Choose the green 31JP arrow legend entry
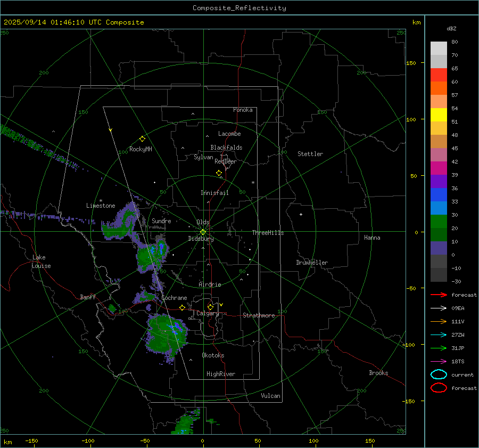 click(439, 348)
